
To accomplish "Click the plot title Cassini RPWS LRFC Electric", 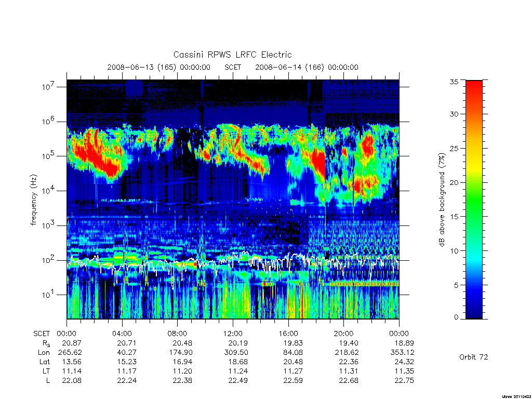I will click(x=232, y=55).
